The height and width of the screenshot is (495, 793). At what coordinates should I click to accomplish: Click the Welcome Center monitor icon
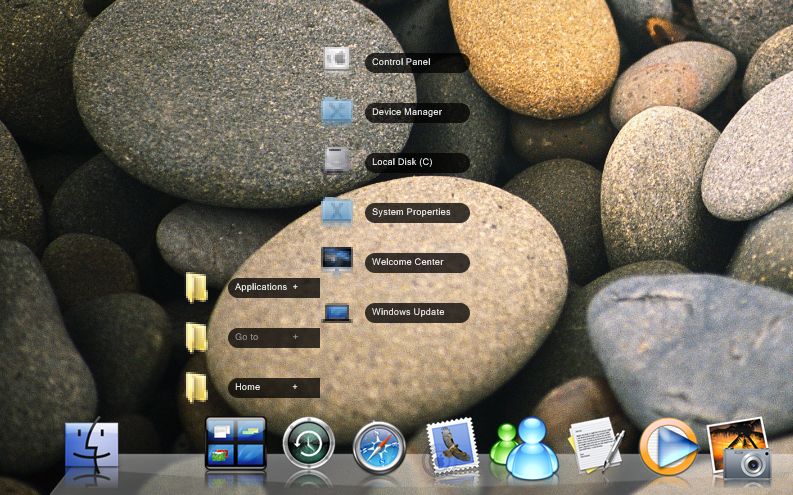click(337, 260)
